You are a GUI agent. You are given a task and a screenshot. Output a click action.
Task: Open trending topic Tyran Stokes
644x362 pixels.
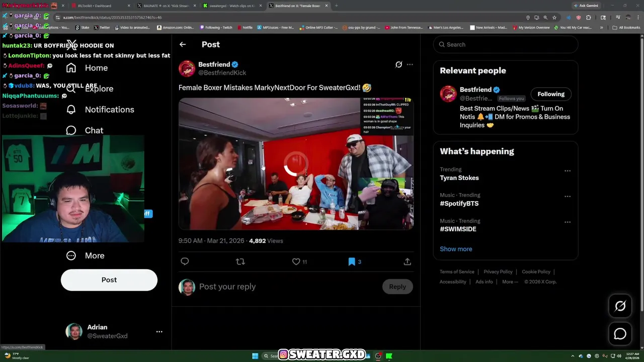click(459, 178)
